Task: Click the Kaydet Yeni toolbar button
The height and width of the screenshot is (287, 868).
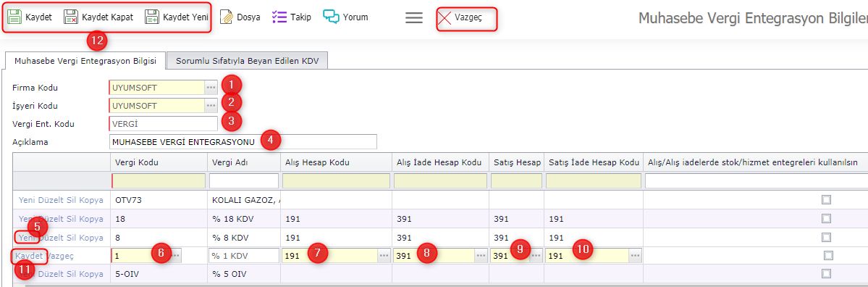Action: click(176, 17)
